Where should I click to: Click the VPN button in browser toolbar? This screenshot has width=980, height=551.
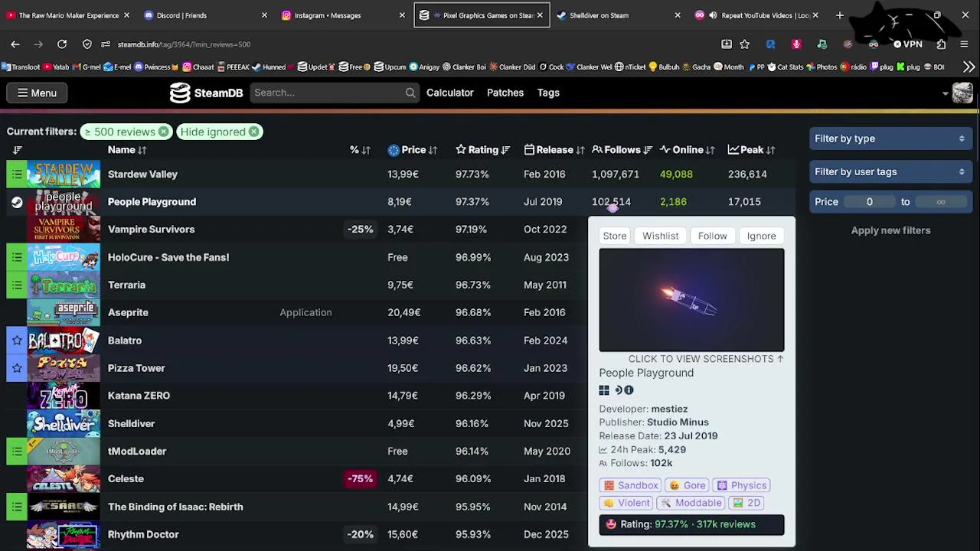[908, 44]
